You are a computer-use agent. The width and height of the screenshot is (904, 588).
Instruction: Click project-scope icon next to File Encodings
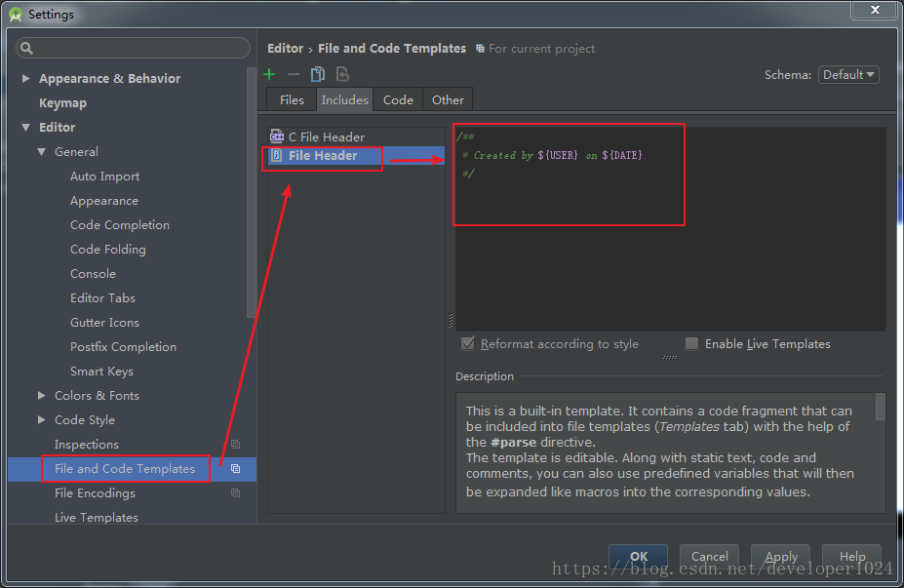(x=235, y=492)
